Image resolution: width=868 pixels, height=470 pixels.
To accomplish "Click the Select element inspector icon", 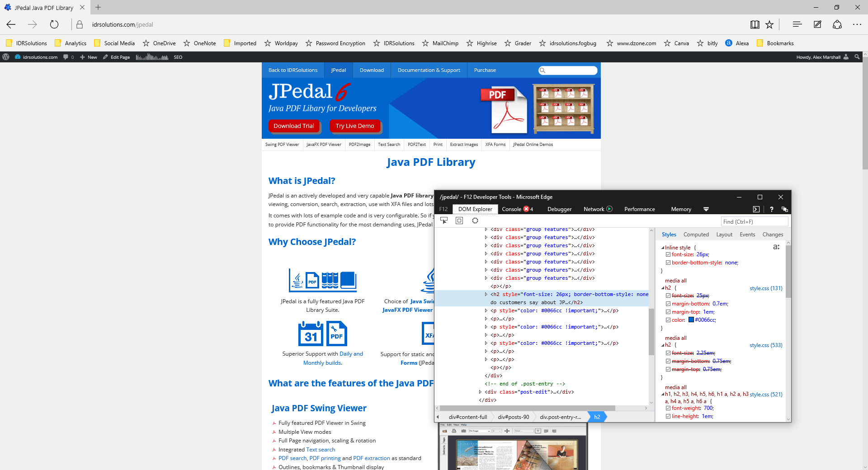I will pyautogui.click(x=444, y=221).
